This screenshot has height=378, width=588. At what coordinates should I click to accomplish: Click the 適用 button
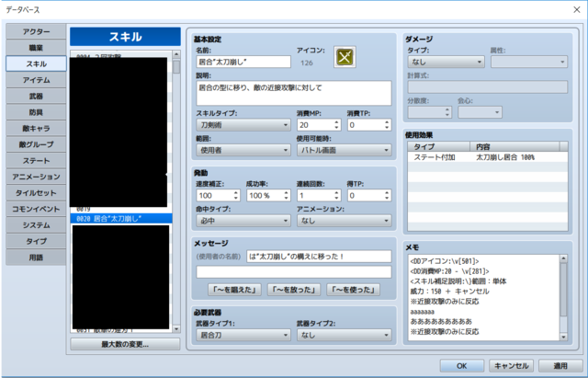tap(560, 366)
